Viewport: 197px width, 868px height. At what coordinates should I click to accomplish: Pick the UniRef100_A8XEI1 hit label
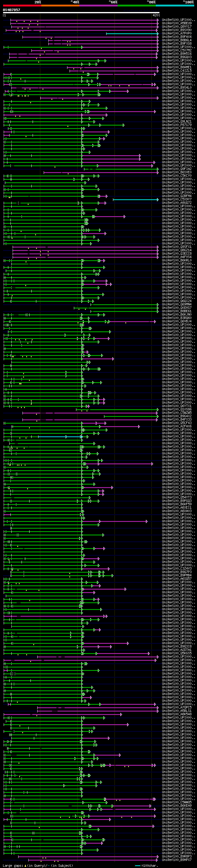[x=176, y=507]
